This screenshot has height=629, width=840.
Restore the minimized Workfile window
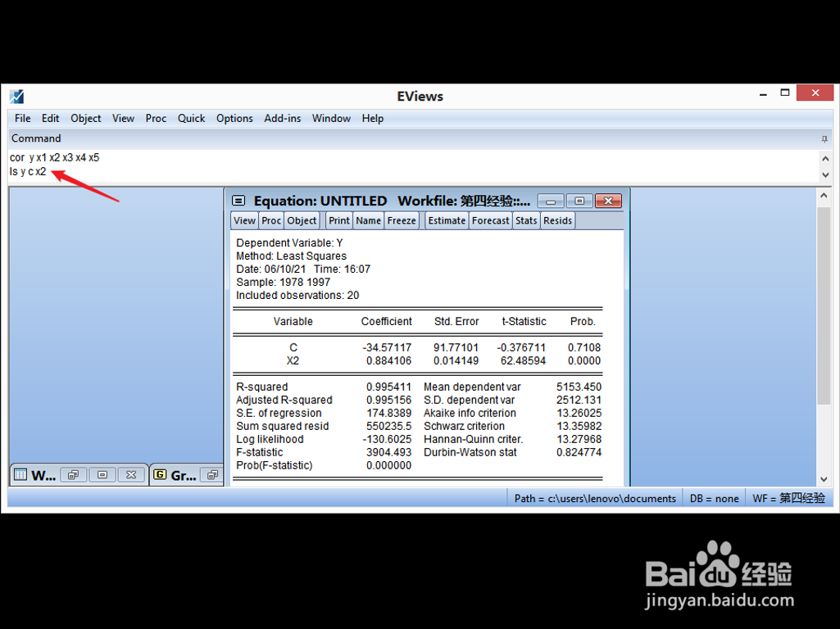point(74,475)
